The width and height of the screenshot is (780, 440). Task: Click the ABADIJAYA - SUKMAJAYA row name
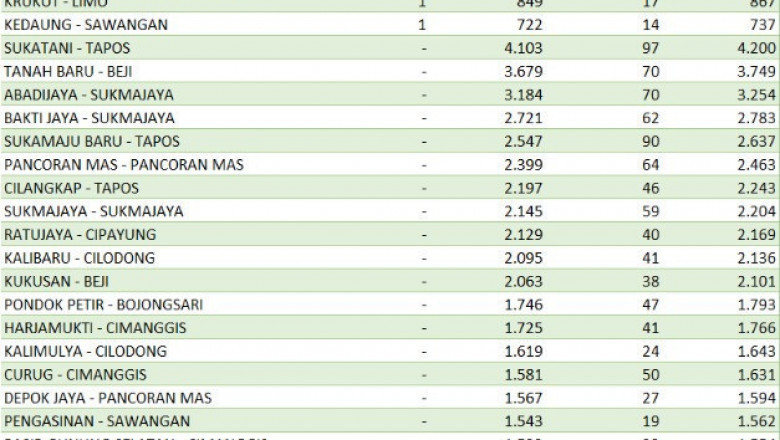point(88,95)
